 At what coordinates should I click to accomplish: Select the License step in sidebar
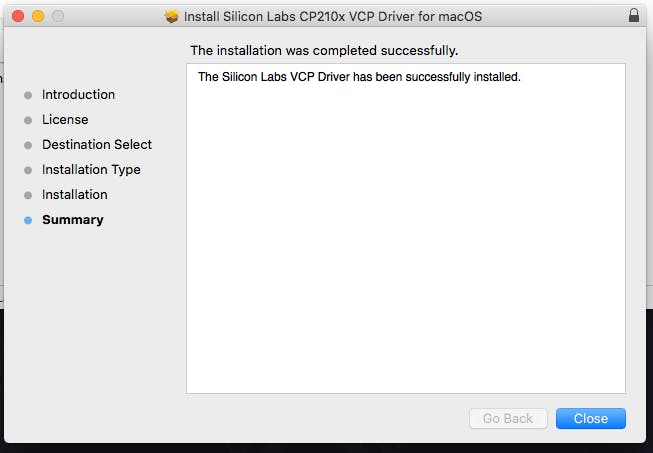click(x=65, y=120)
